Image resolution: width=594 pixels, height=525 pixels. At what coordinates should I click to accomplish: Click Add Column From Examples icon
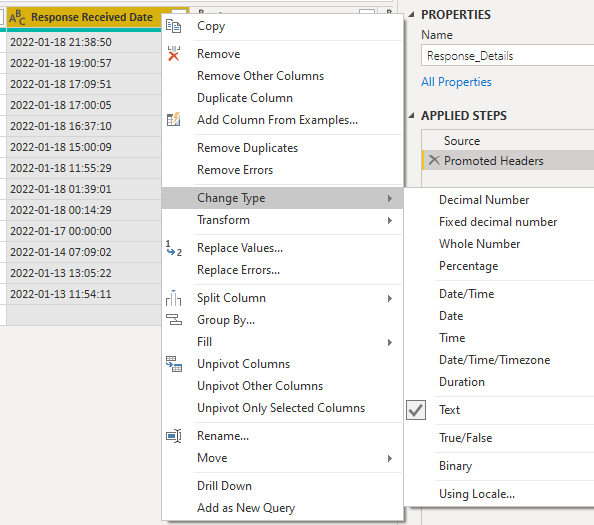174,120
